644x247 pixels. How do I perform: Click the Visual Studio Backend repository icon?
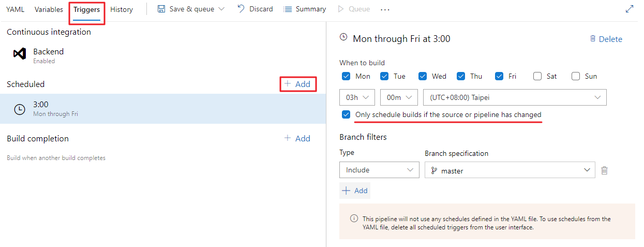20,53
